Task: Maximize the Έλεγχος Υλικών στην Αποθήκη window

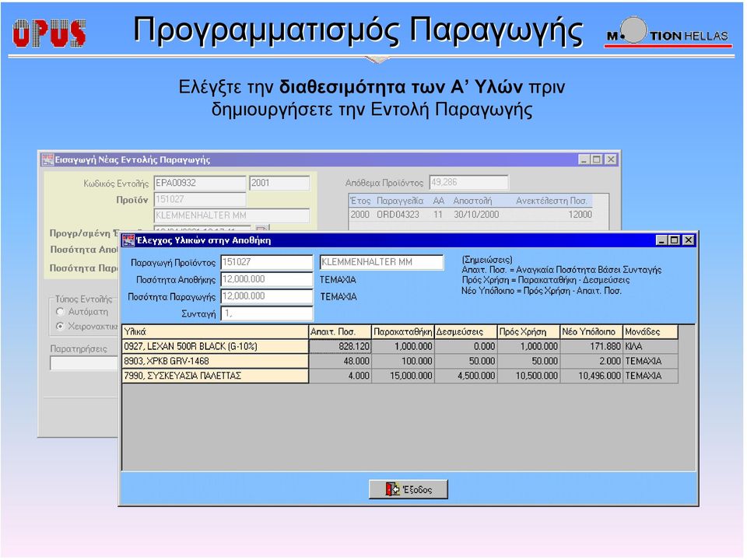Action: (674, 240)
